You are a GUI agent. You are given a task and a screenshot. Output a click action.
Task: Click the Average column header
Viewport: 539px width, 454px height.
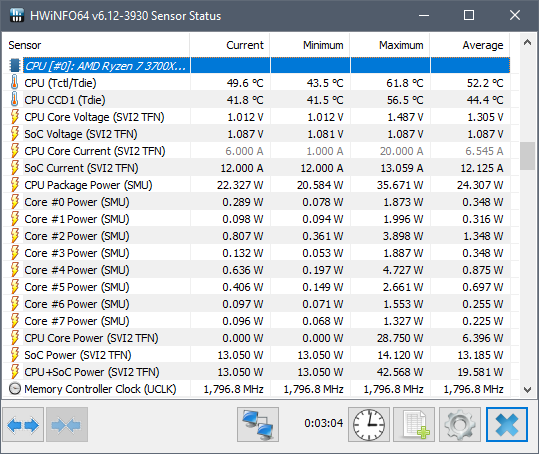pyautogui.click(x=470, y=45)
